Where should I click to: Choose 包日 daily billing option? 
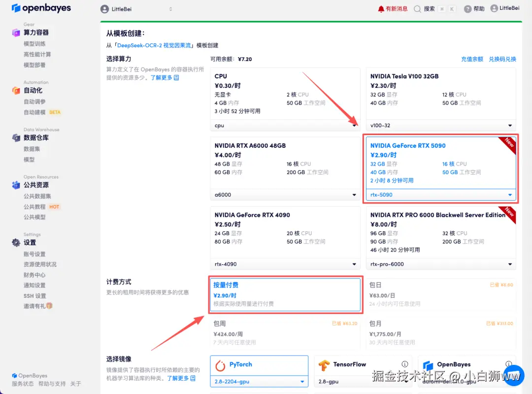(x=441, y=294)
